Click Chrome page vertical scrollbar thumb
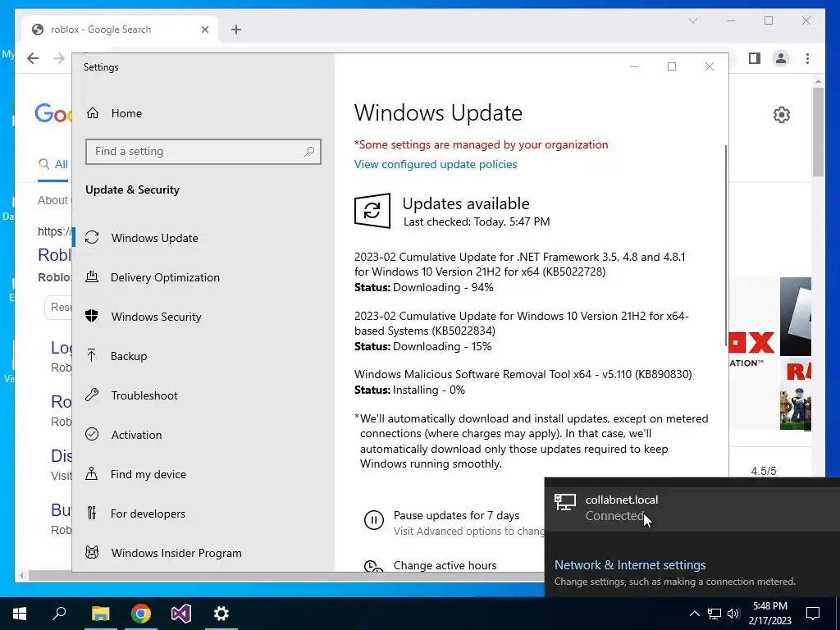 click(x=818, y=131)
